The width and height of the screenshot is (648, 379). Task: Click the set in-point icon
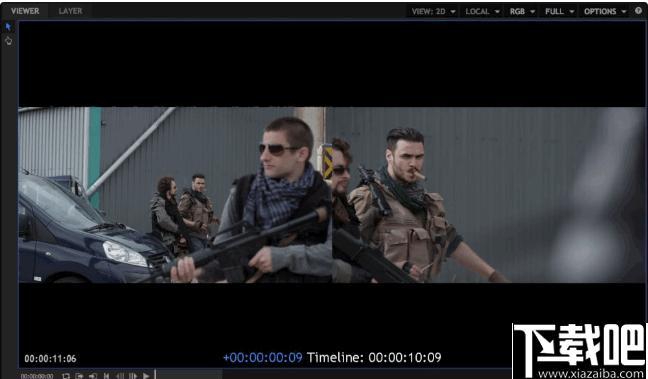(79, 376)
